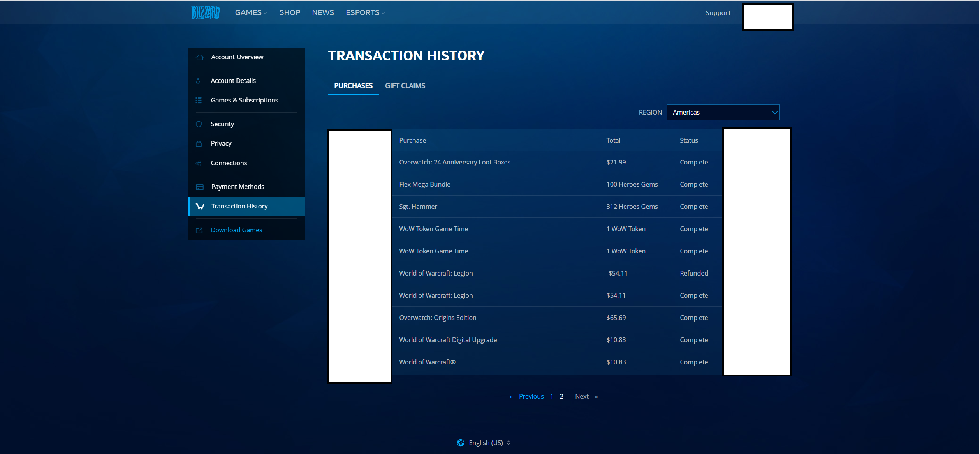The height and width of the screenshot is (454, 980).
Task: Click the Privacy lock icon
Action: (x=199, y=144)
